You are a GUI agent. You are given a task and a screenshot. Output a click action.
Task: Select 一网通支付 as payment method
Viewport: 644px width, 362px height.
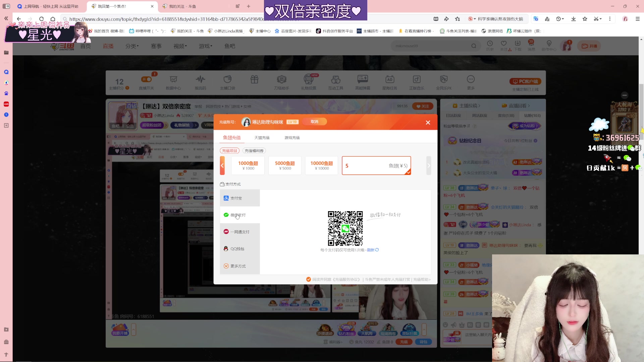(240, 232)
